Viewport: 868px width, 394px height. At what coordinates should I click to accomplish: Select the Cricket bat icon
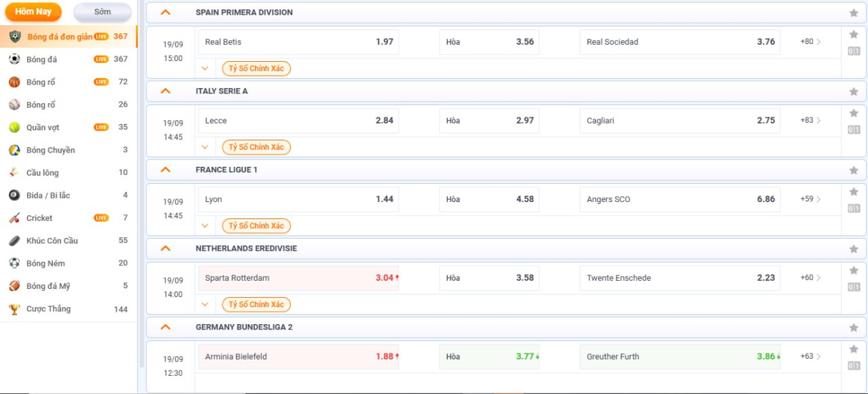tap(14, 218)
